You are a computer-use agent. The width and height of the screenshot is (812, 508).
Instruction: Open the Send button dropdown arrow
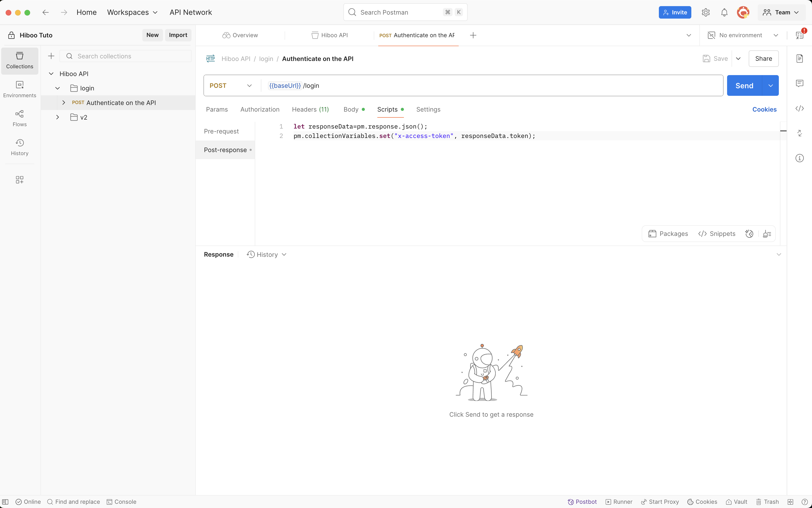[771, 86]
